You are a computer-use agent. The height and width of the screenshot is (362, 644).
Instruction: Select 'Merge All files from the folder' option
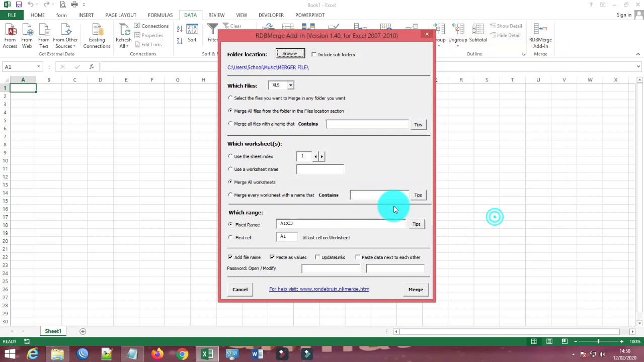coord(230,111)
